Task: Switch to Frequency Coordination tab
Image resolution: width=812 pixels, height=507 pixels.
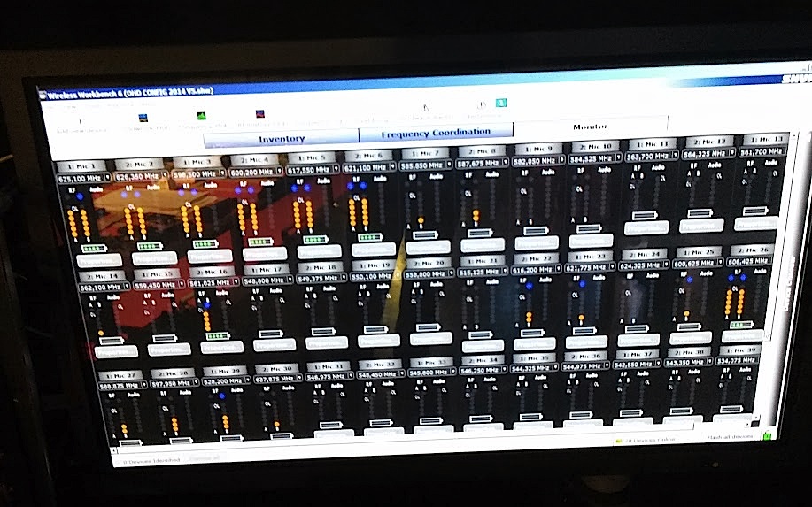Action: point(436,133)
